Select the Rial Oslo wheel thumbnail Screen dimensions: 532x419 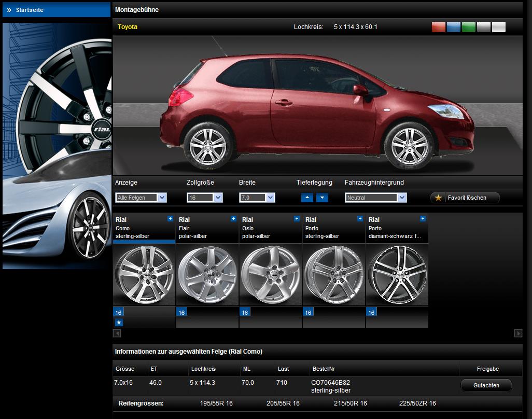(271, 274)
